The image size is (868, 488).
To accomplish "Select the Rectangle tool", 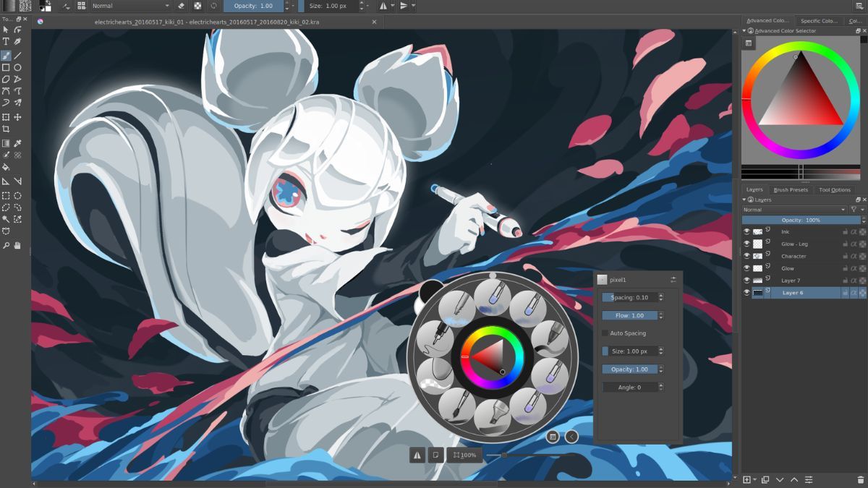I will coord(5,67).
